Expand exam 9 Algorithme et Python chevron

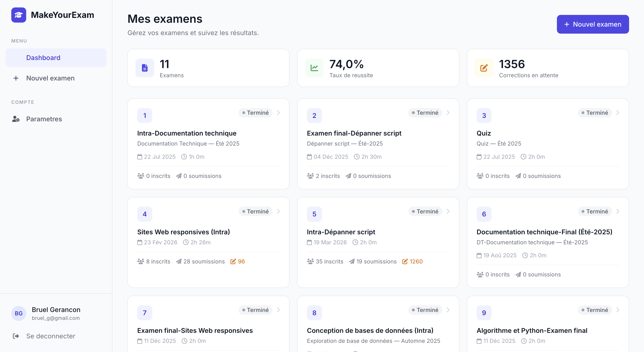[618, 310]
